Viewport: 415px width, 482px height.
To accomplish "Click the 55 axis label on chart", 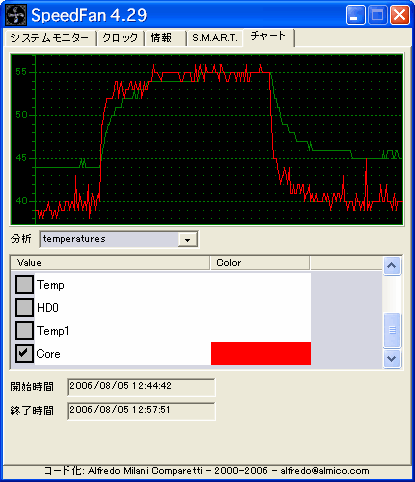I will pyautogui.click(x=21, y=72).
